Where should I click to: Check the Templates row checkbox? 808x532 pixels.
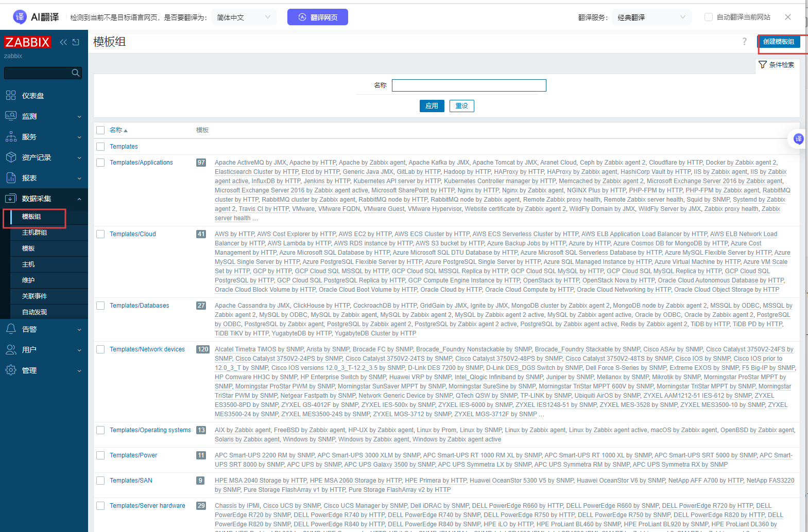tap(100, 147)
